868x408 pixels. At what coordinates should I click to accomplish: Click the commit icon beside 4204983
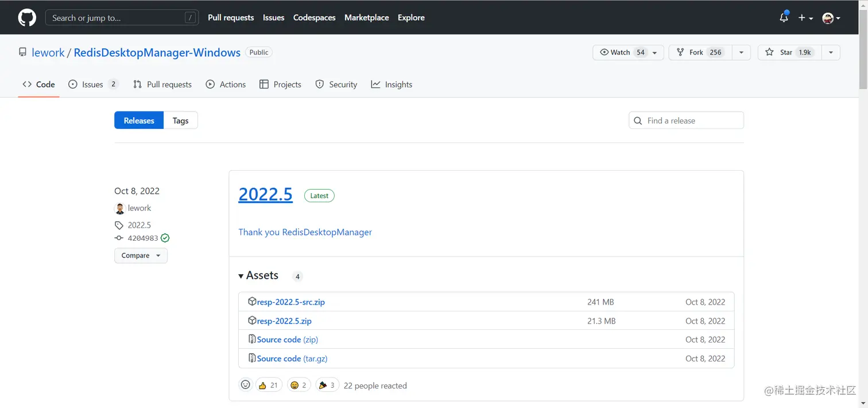click(x=119, y=238)
